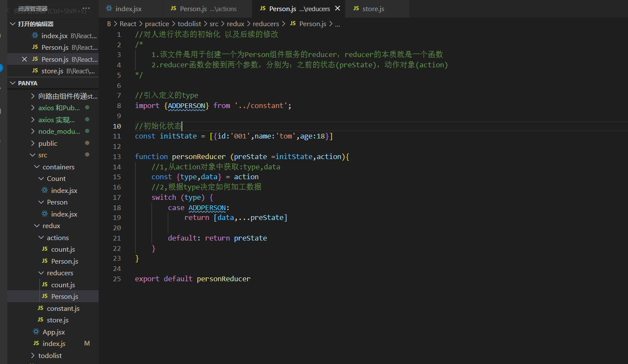628x364 pixels.
Task: Click export default personReducer line
Action: 193,279
